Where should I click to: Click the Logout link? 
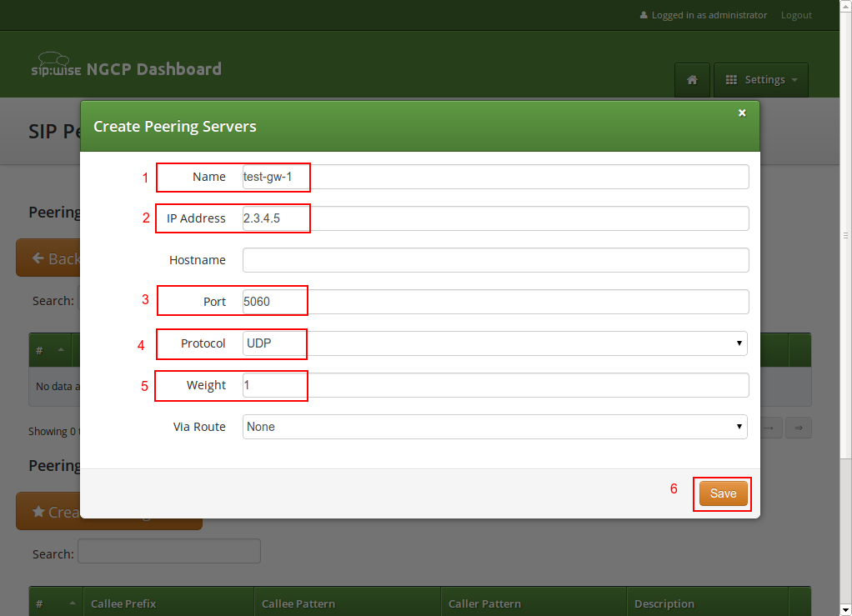(796, 15)
